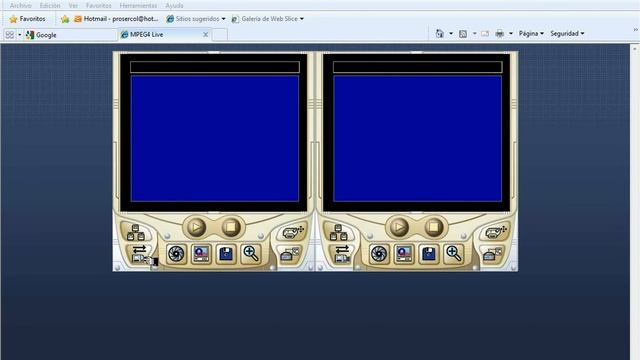The height and width of the screenshot is (360, 640).
Task: Click the add-to-favorites bar star icon
Action: [x=64, y=19]
